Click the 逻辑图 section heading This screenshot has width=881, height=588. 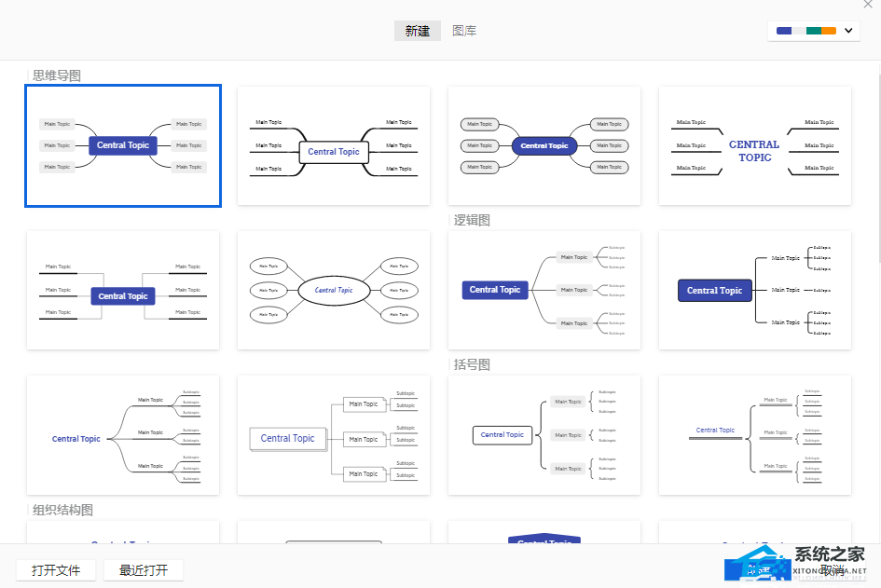pos(472,220)
